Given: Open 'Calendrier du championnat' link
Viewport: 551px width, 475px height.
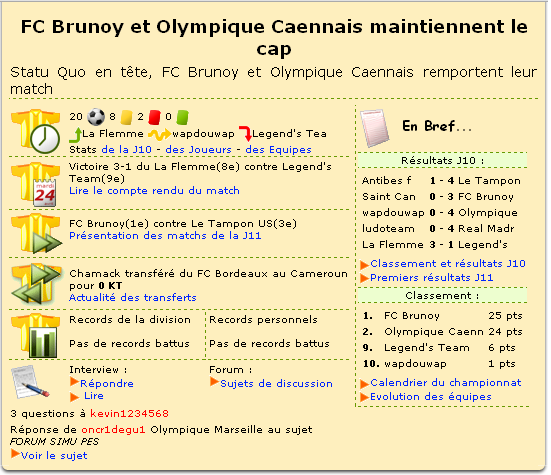Looking at the screenshot, I should tap(446, 383).
